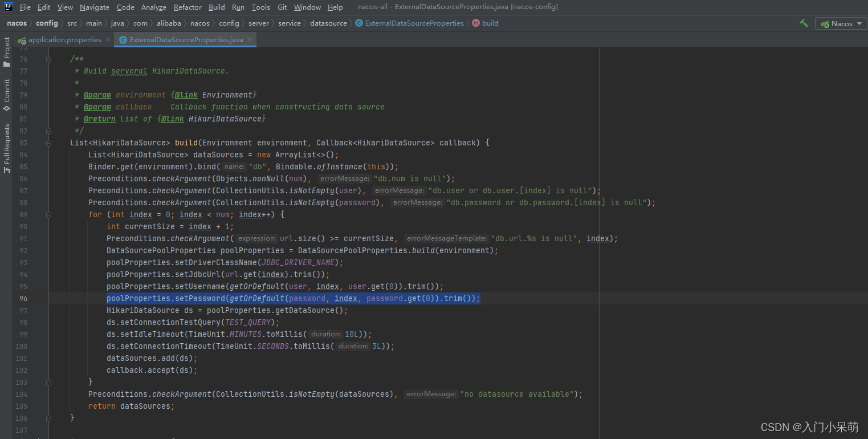Click TEST_QUERY constant on line 98
The width and height of the screenshot is (868, 439).
pos(248,322)
